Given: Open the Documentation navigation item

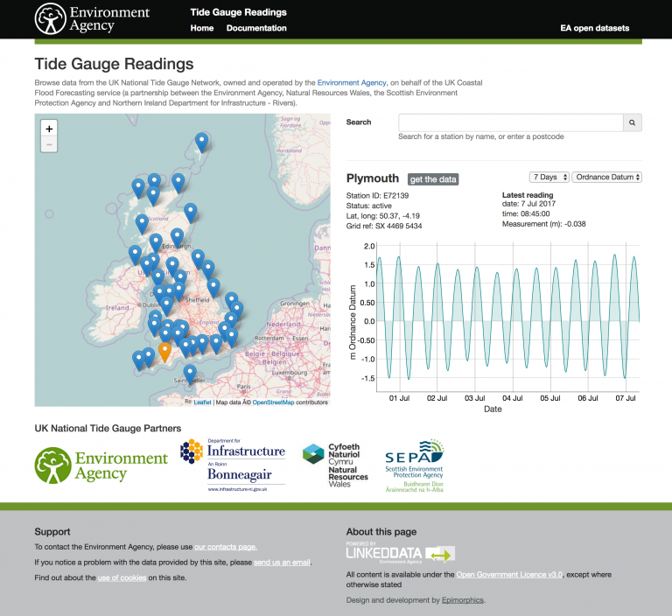Looking at the screenshot, I should tap(256, 28).
